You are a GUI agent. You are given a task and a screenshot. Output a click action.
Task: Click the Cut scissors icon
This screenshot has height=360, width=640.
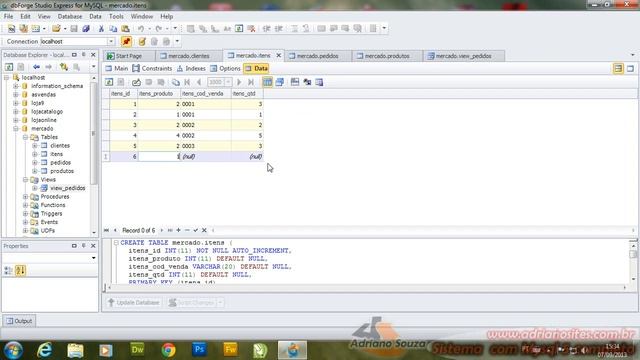tap(101, 29)
